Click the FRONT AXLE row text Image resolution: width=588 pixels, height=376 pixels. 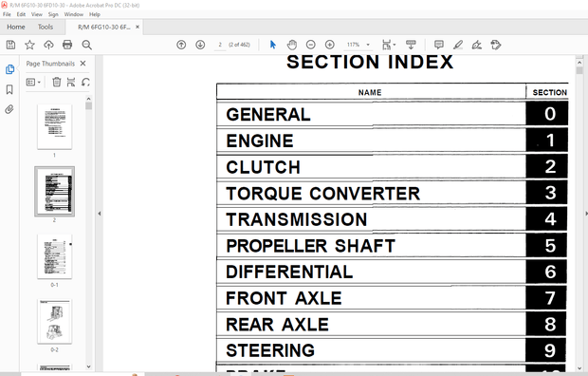(284, 298)
